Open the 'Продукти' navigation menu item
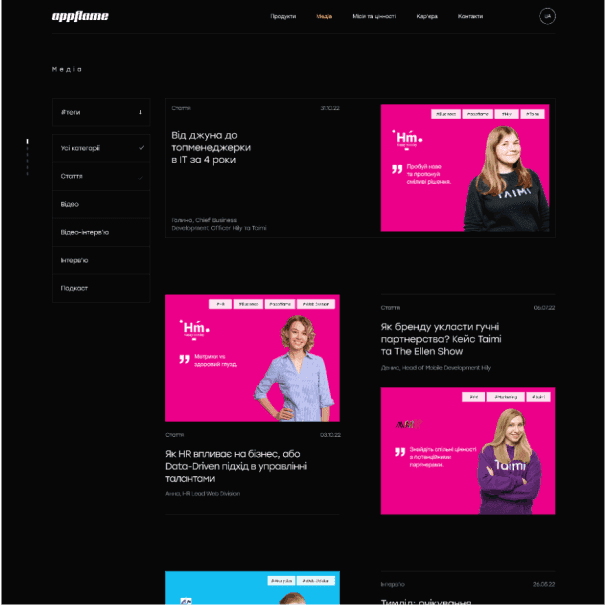 (283, 17)
